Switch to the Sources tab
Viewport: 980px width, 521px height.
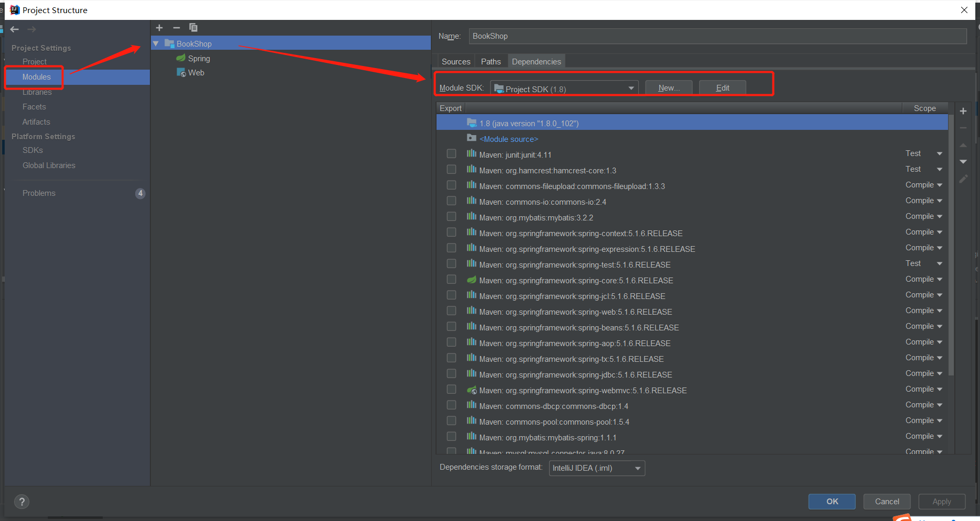coord(456,62)
